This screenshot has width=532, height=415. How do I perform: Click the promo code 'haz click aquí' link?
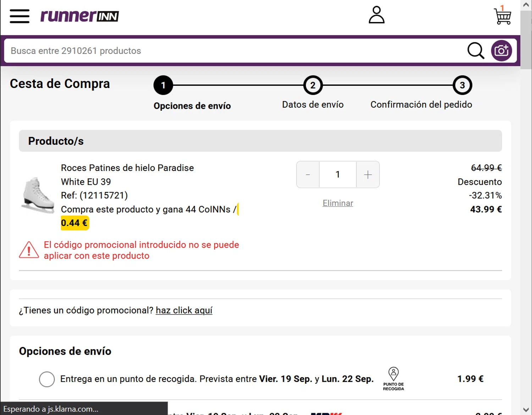(x=184, y=310)
